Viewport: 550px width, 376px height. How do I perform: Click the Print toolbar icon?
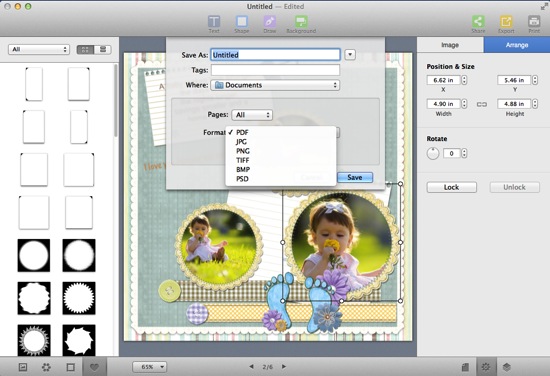point(534,24)
